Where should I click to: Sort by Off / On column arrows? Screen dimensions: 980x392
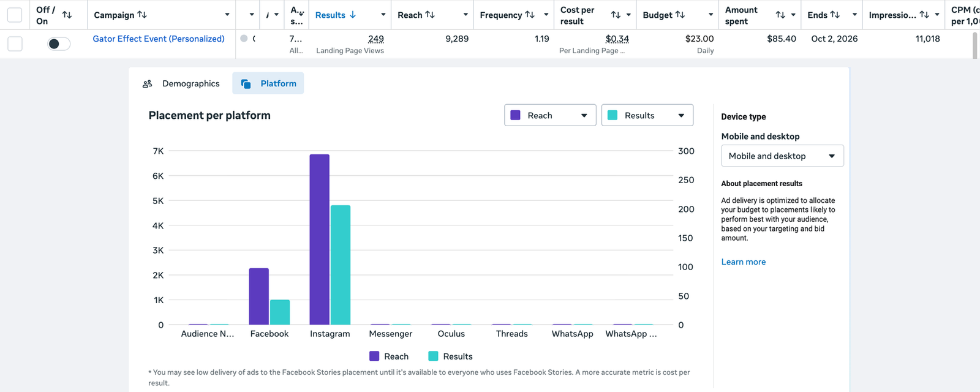(x=67, y=15)
